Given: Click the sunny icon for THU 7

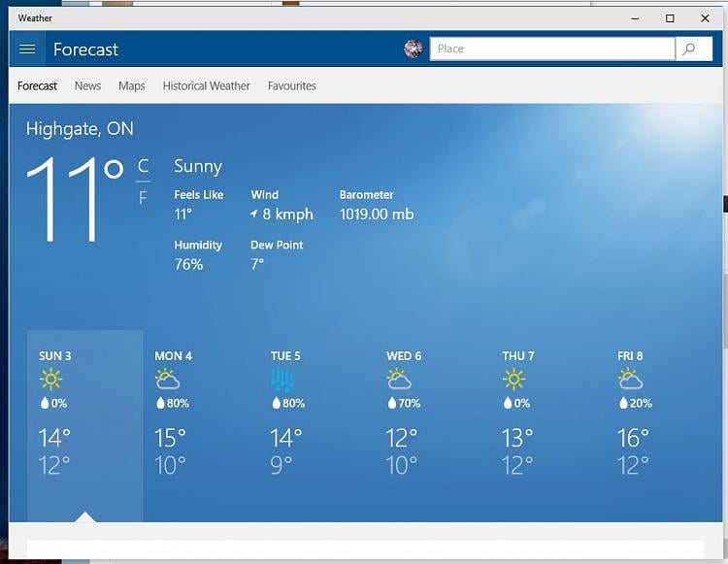Looking at the screenshot, I should tap(513, 380).
